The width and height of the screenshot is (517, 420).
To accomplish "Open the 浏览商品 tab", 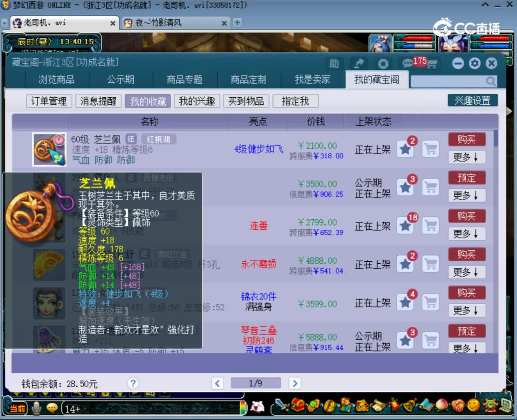I will (x=57, y=80).
